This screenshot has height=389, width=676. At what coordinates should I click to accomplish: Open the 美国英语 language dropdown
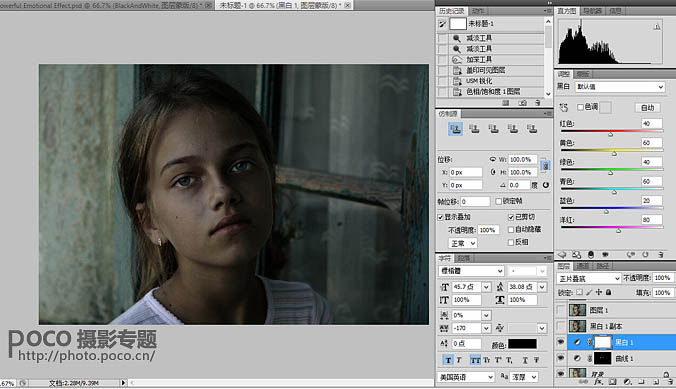[x=466, y=377]
